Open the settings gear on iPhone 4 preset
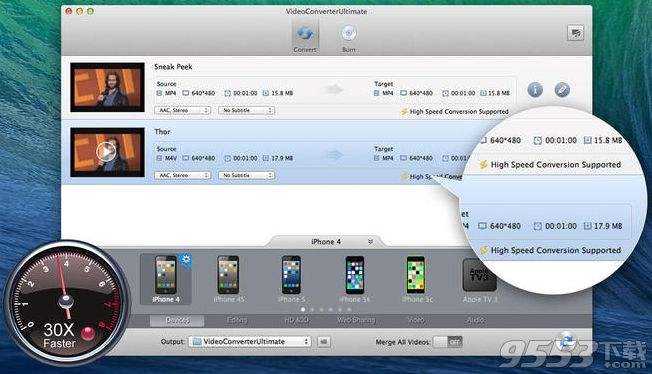652x374 pixels. coord(185,260)
